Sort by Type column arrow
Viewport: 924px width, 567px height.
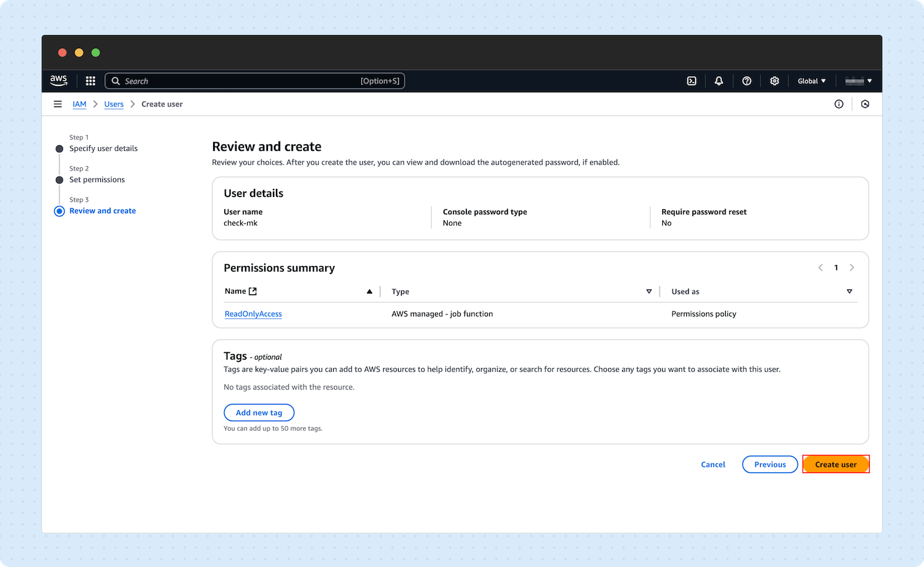[x=649, y=291]
